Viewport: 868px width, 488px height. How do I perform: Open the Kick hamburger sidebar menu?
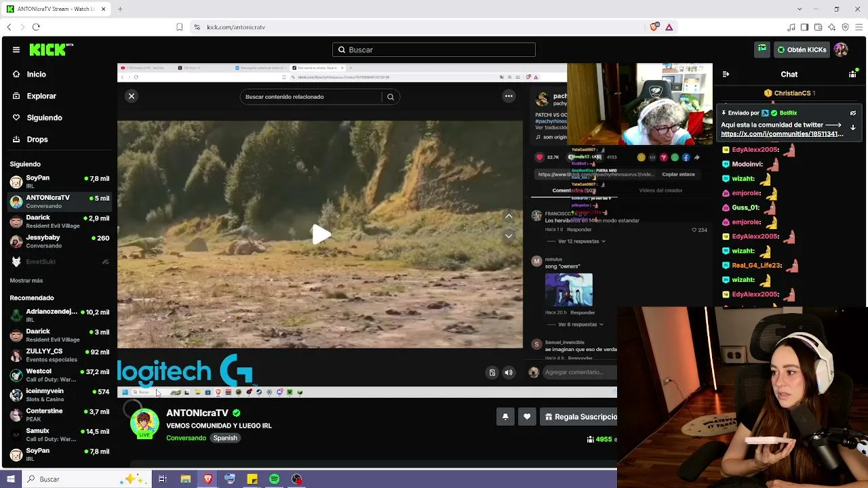[x=16, y=49]
